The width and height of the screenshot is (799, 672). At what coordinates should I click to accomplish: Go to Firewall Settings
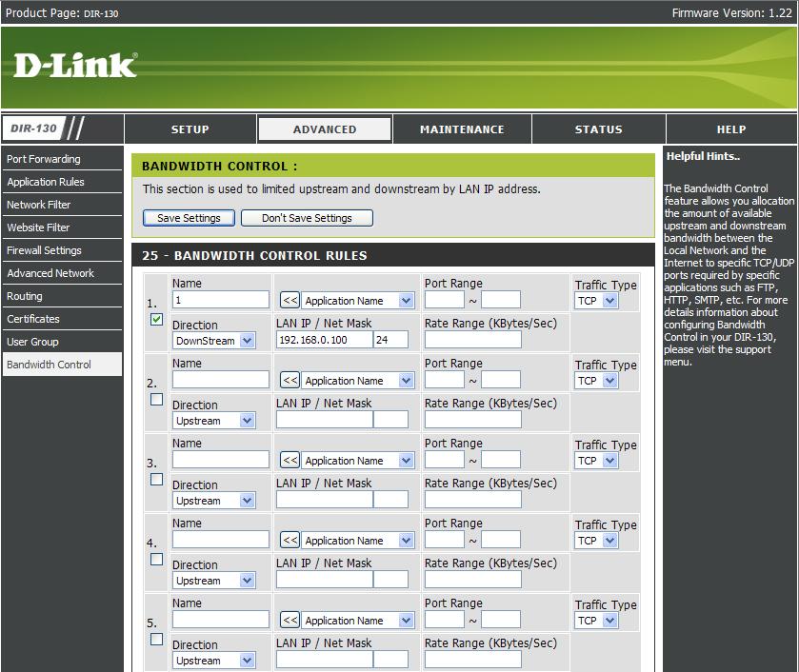coord(62,250)
